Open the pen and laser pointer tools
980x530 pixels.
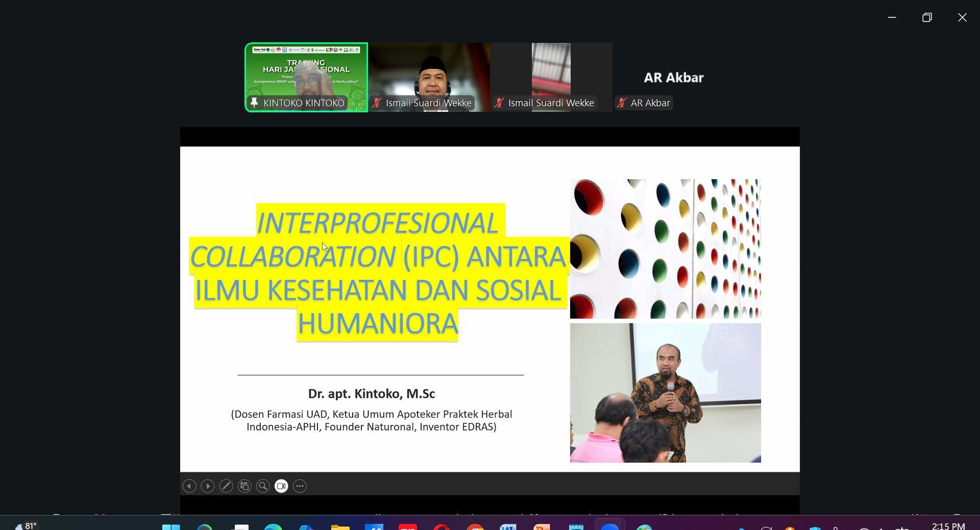[226, 486]
